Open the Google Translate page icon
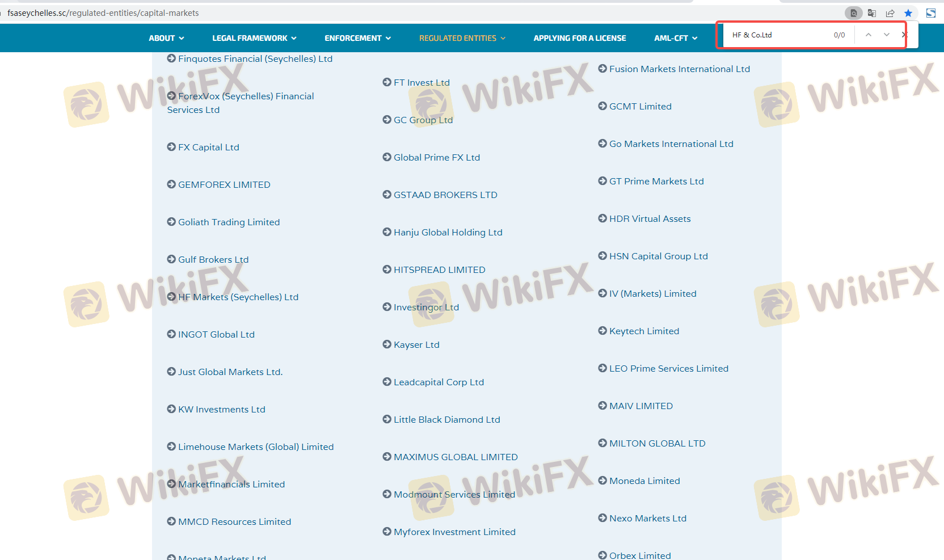 (872, 13)
